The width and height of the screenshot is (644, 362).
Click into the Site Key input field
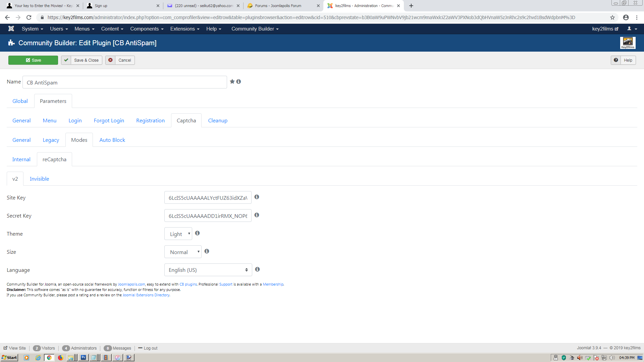point(208,197)
